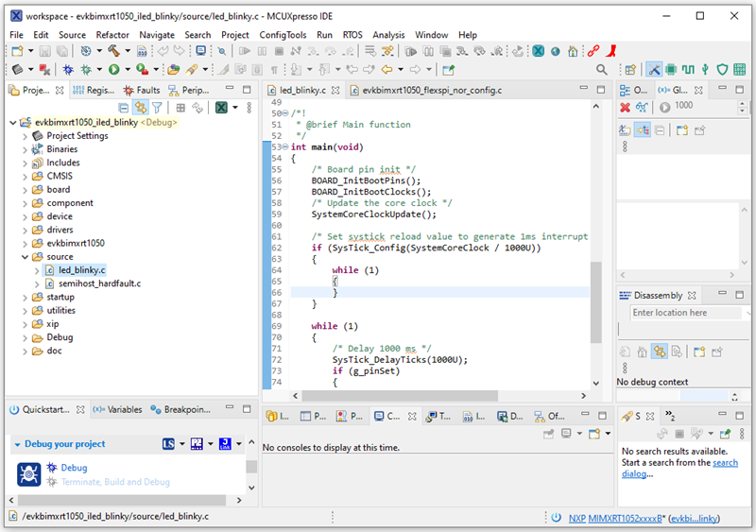Click the 1000 refresh interval stepper arrows
Image resolution: width=756 pixels, height=532 pixels.
742,107
